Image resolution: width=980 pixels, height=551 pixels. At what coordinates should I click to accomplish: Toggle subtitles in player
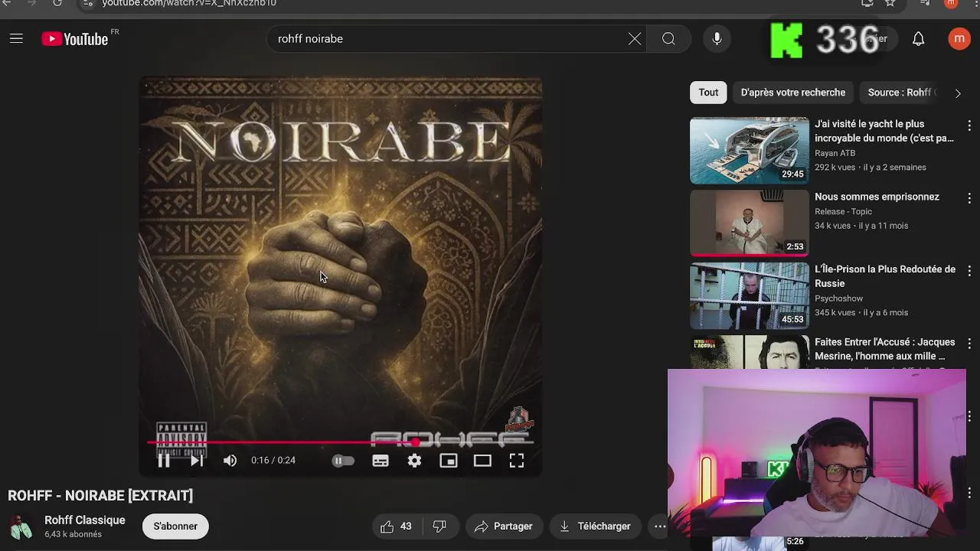pyautogui.click(x=381, y=461)
